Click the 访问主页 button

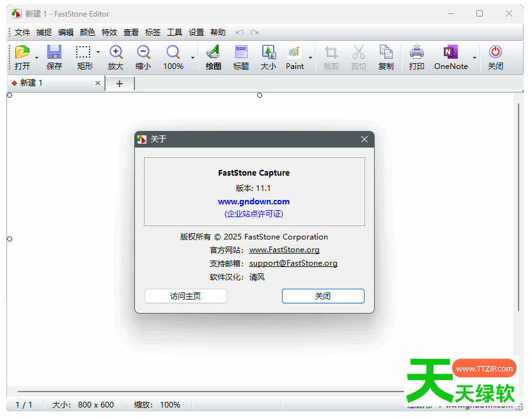[x=185, y=296]
